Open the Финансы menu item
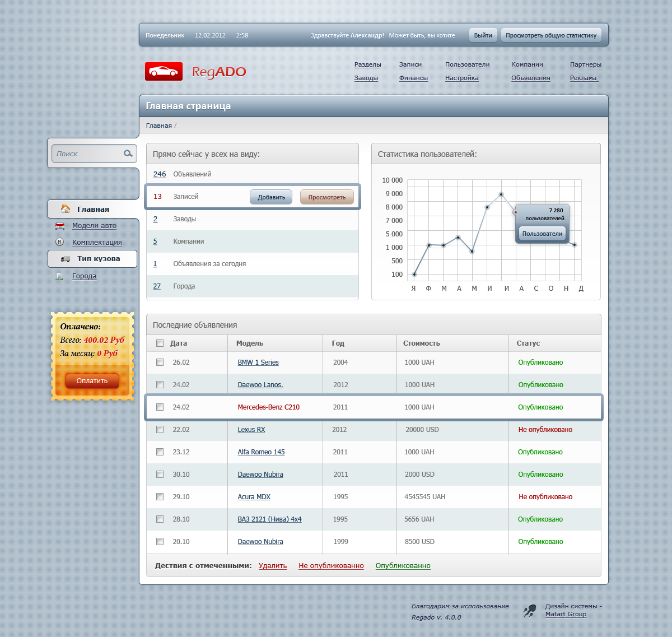Screen dimensions: 672x637 (x=413, y=78)
